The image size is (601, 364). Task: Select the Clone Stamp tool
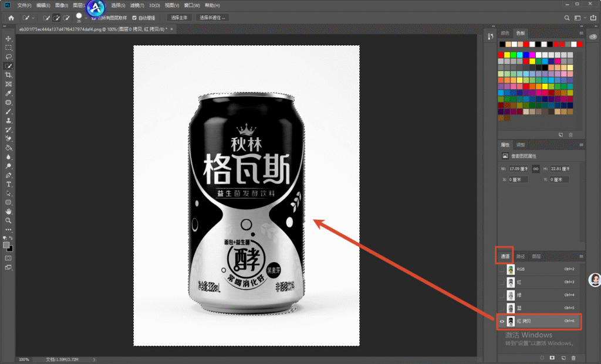coord(8,121)
